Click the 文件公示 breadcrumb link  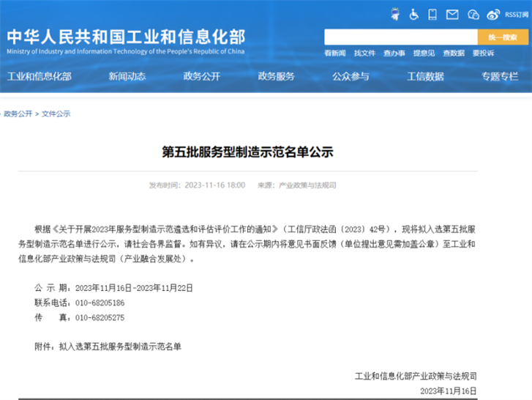[x=56, y=114]
